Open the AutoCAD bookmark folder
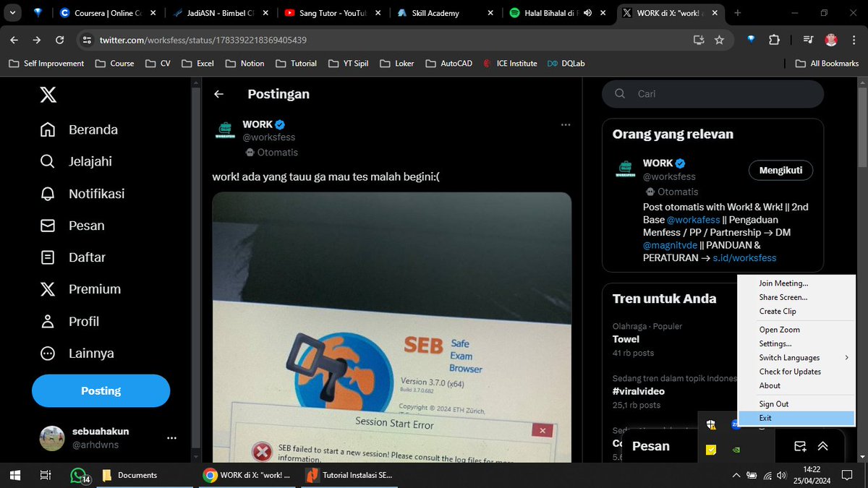 [449, 63]
